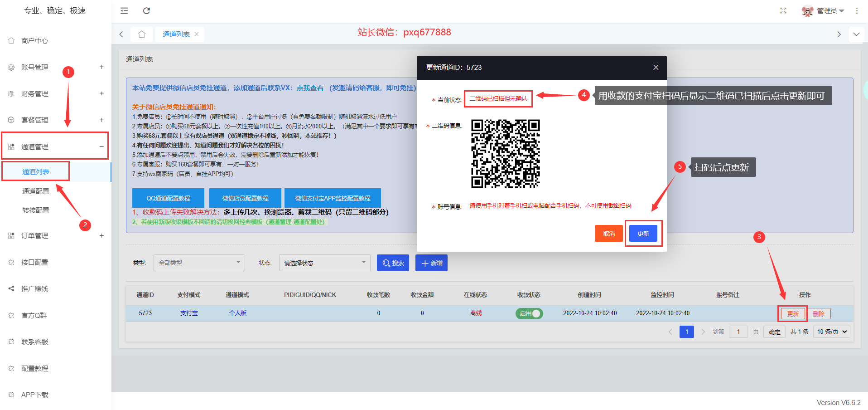Open the 10 条/页 page size dropdown
The height and width of the screenshot is (410, 868).
(832, 332)
